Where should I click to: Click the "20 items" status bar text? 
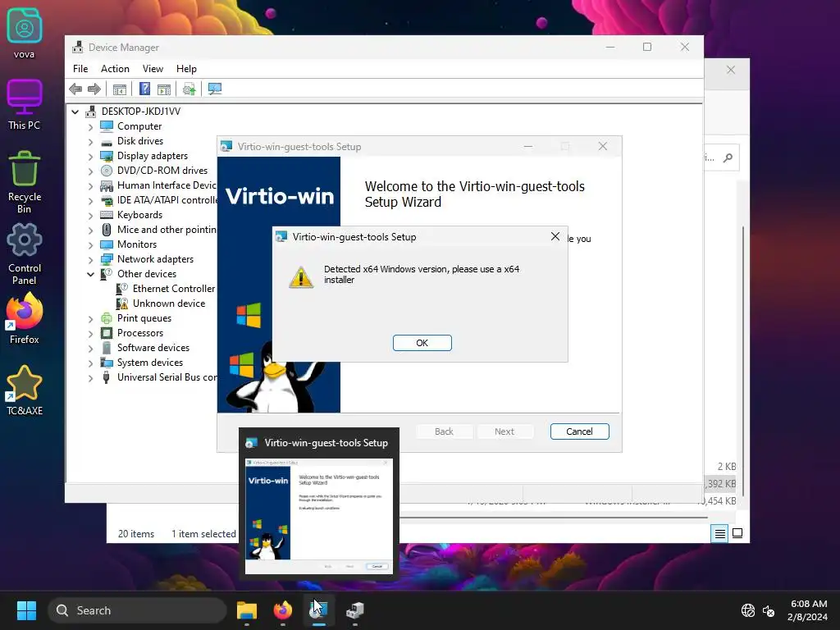(x=136, y=534)
